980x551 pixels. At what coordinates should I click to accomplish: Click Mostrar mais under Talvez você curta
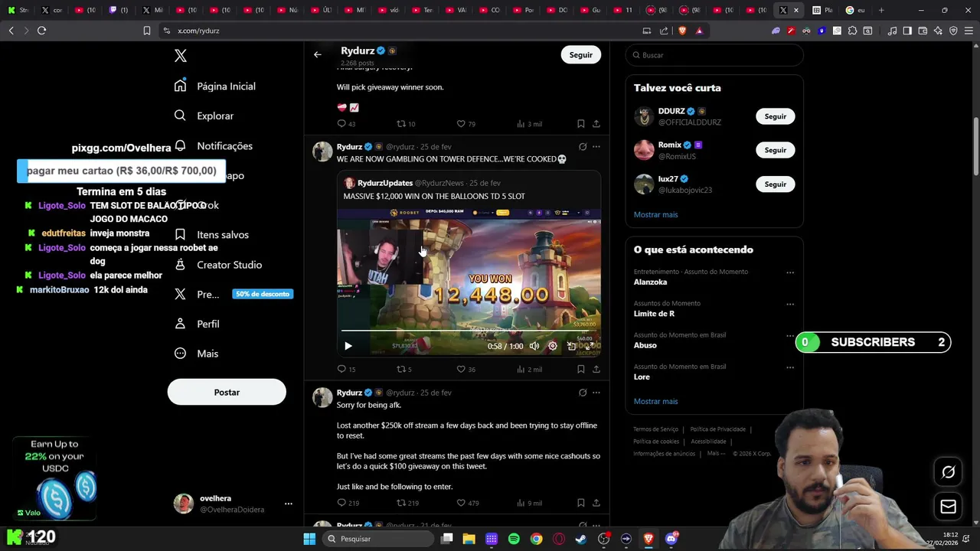(x=655, y=214)
